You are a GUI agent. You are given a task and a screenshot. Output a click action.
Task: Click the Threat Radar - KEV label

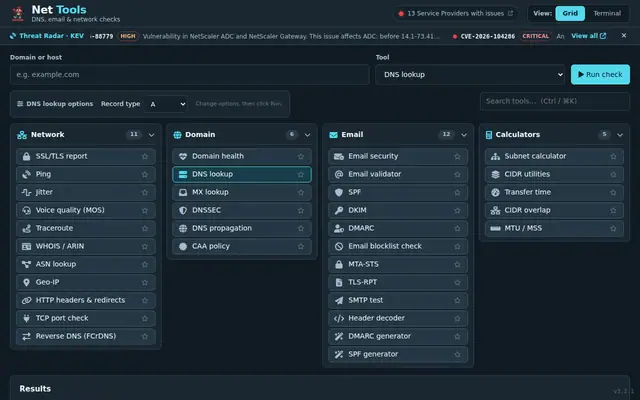coord(47,36)
